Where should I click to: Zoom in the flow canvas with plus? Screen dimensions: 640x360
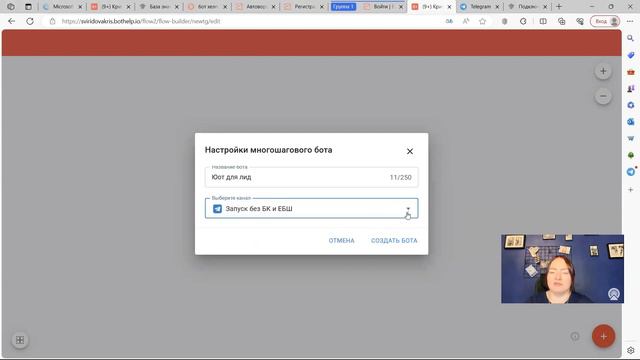tap(603, 71)
